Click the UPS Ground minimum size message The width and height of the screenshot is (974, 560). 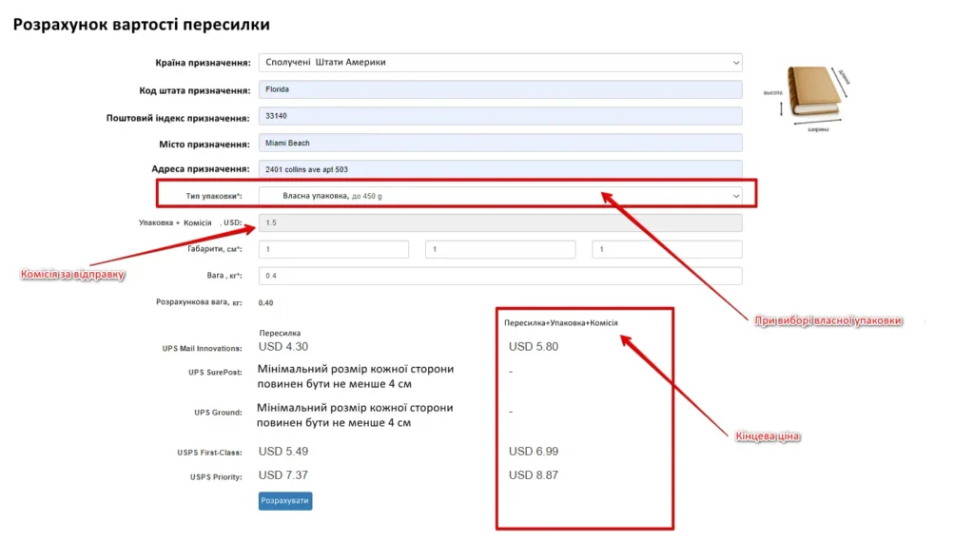pyautogui.click(x=355, y=415)
